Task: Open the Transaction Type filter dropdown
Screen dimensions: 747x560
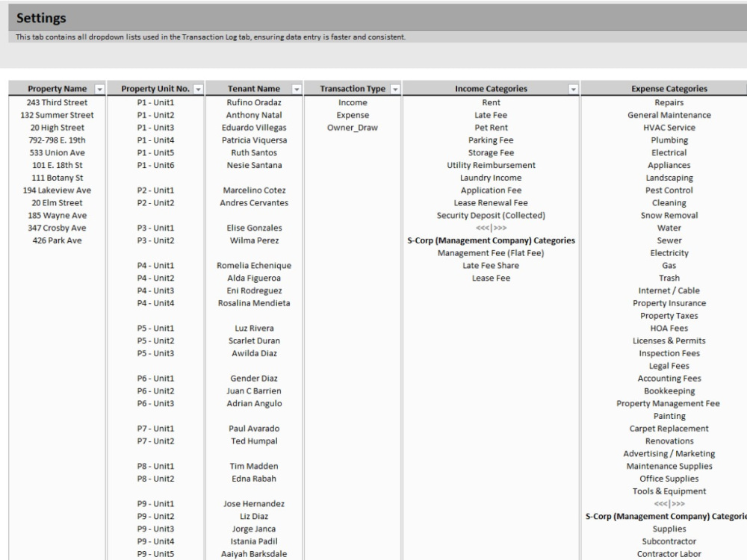Action: click(395, 89)
